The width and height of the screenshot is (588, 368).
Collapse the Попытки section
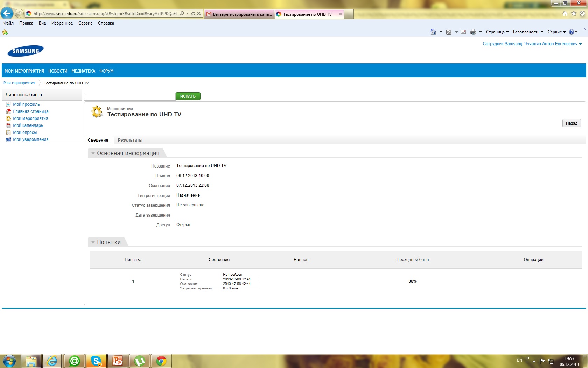click(x=93, y=242)
